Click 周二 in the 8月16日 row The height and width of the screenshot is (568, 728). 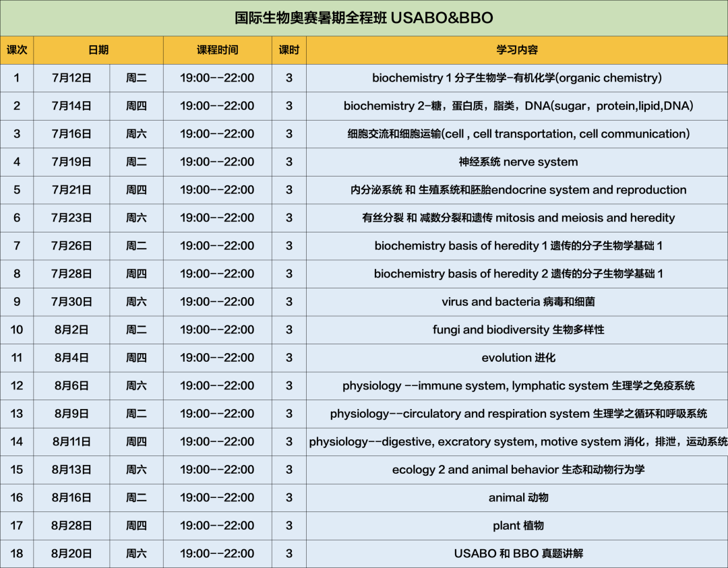(x=136, y=497)
